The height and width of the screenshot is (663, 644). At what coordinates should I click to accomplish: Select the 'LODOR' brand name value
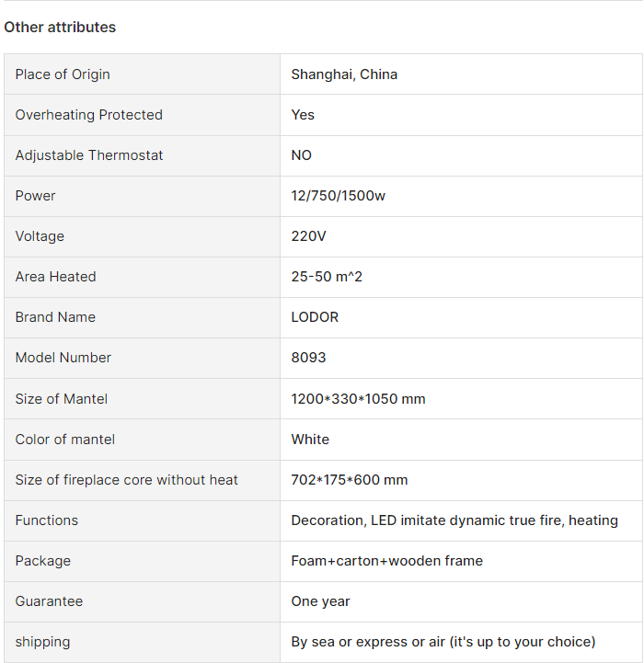(x=315, y=317)
